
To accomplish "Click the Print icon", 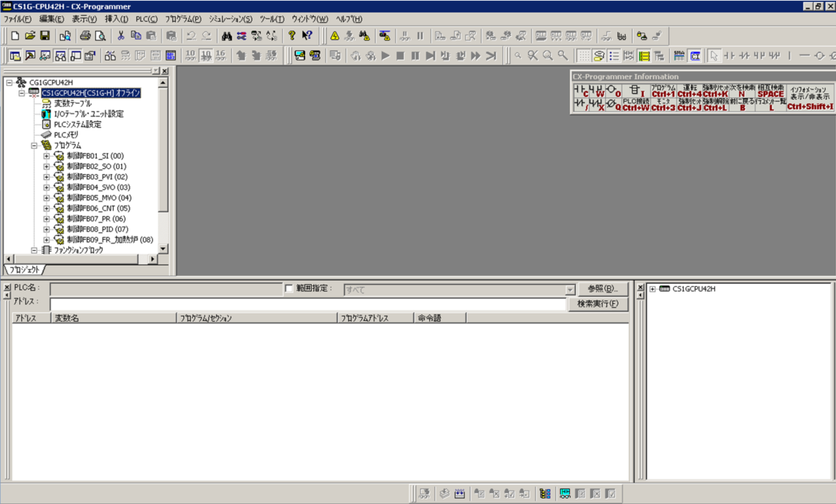I will [85, 35].
